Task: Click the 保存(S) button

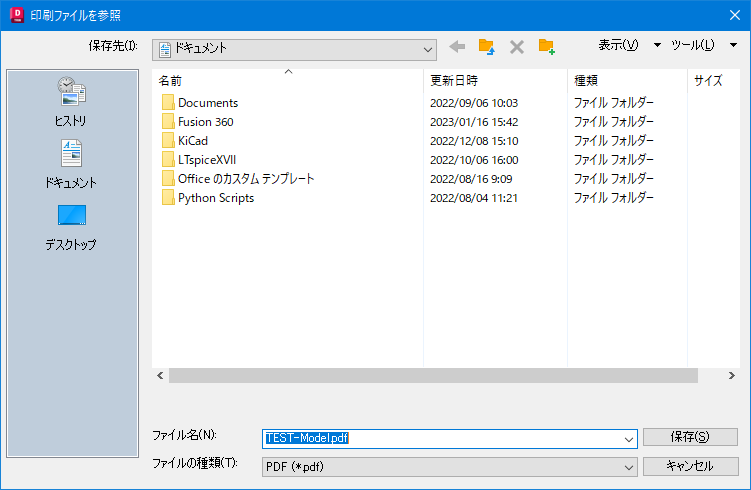Action: 690,437
